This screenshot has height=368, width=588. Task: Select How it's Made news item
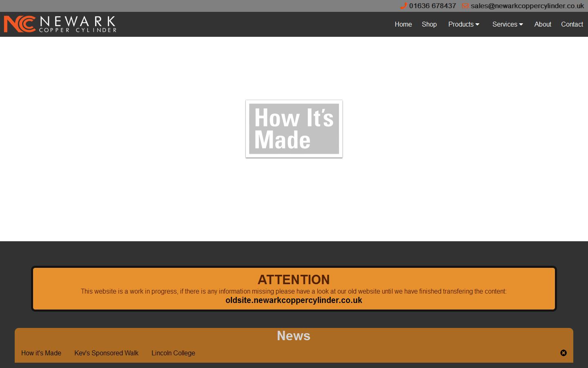(41, 353)
